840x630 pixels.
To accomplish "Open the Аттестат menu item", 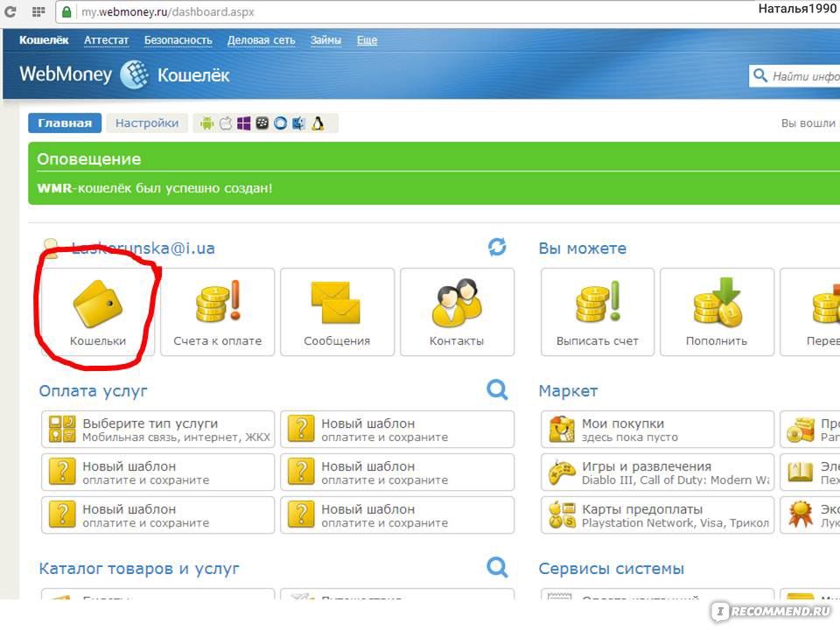I will click(x=106, y=40).
